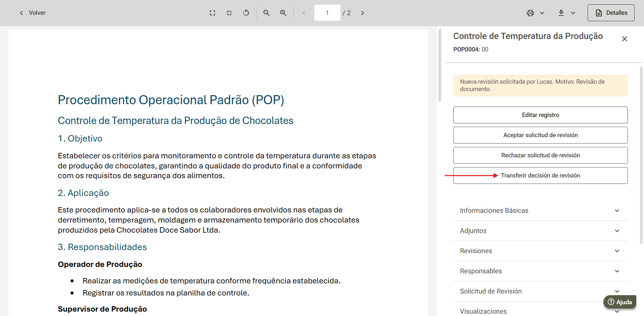Click the document code 'POP0004: 00'

[471, 49]
